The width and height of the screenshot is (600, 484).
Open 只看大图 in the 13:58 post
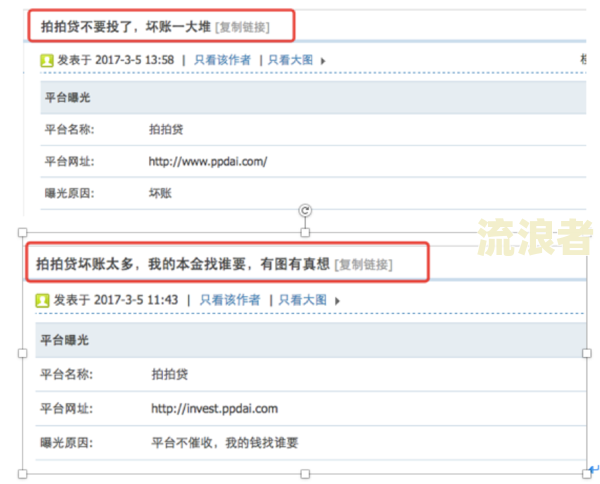click(290, 60)
